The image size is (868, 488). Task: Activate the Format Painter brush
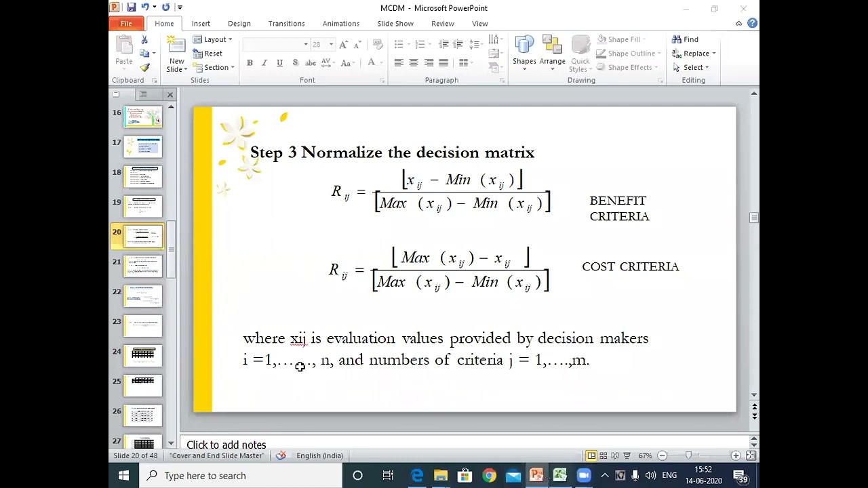click(x=144, y=68)
